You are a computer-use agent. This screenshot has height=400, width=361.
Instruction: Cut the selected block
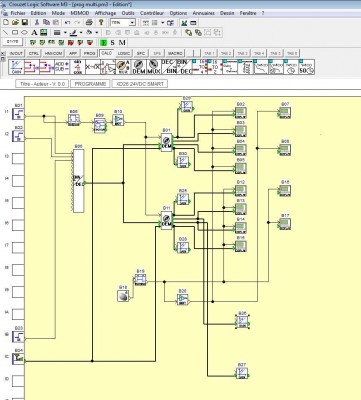coord(37,22)
